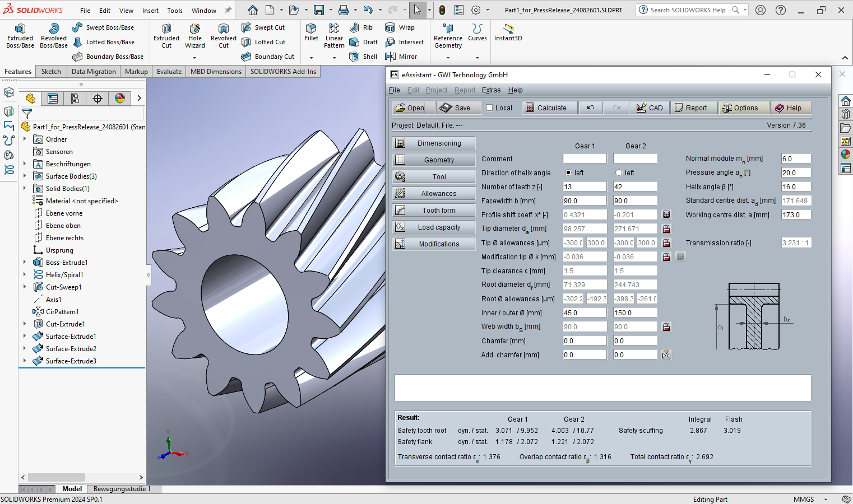Open the Report dialog in eAssistant

(694, 108)
